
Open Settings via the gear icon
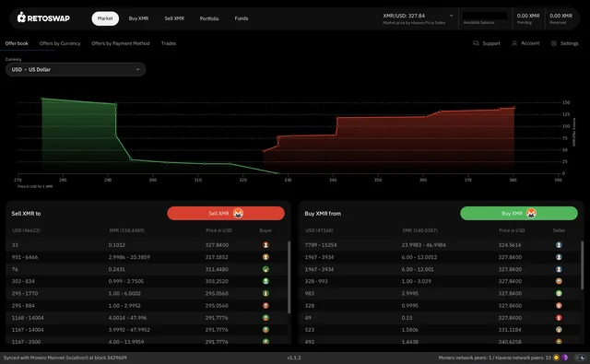[x=554, y=43]
